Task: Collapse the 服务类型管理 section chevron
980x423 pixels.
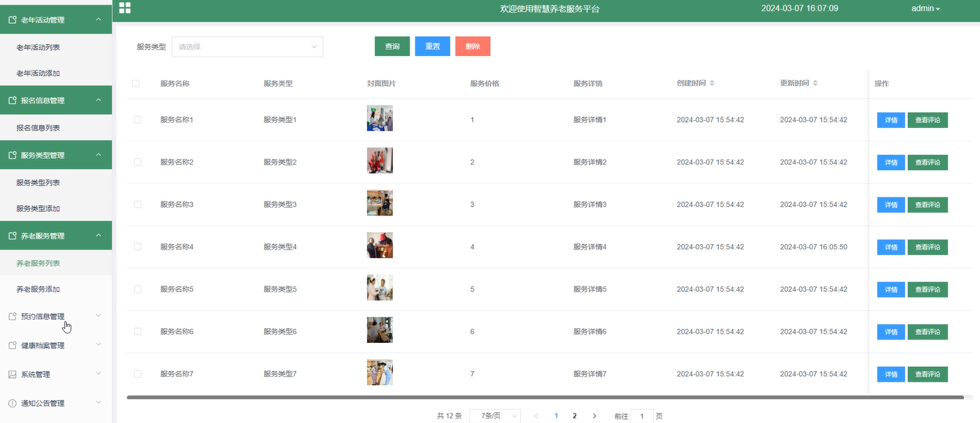Action: point(99,155)
